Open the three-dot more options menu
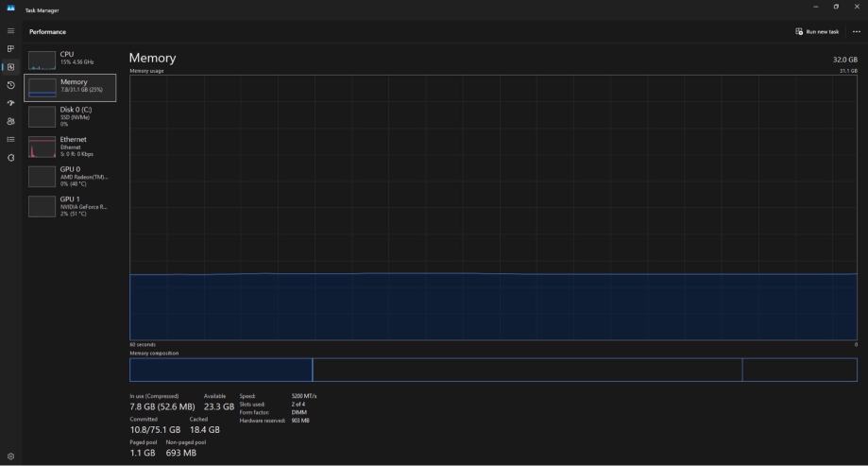 (857, 31)
